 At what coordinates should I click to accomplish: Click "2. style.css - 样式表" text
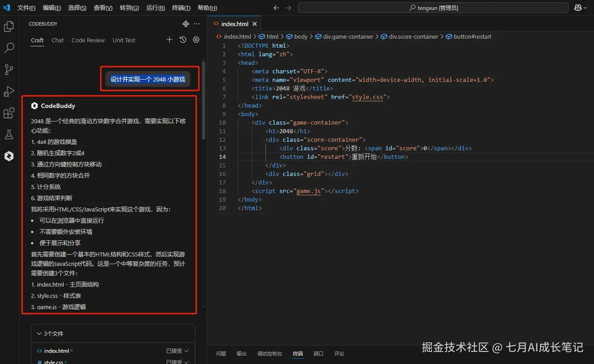tap(56, 296)
